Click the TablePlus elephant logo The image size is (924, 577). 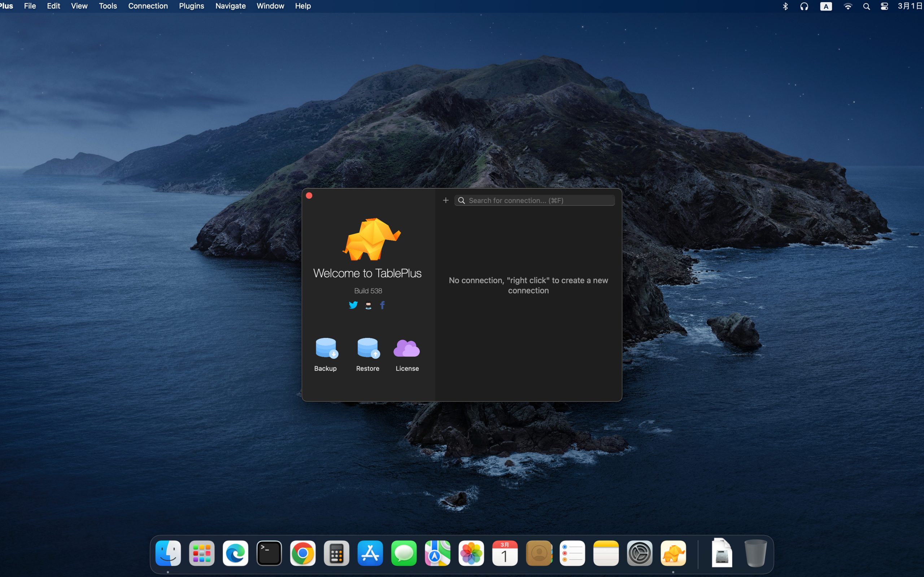pyautogui.click(x=371, y=239)
